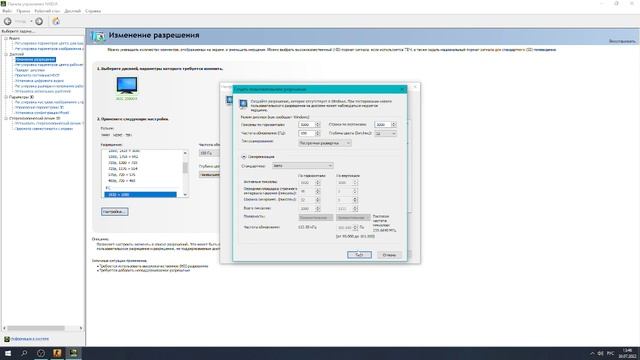Image resolution: width=640 pixels, height=360 pixels.
Task: Go back with the toolbar Back arrow
Action: pos(8,21)
